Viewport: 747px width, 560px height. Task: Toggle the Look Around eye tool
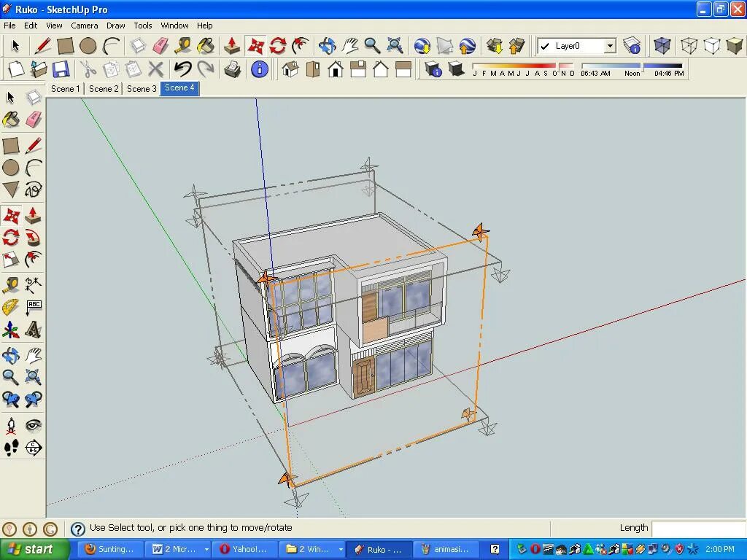pyautogui.click(x=34, y=425)
